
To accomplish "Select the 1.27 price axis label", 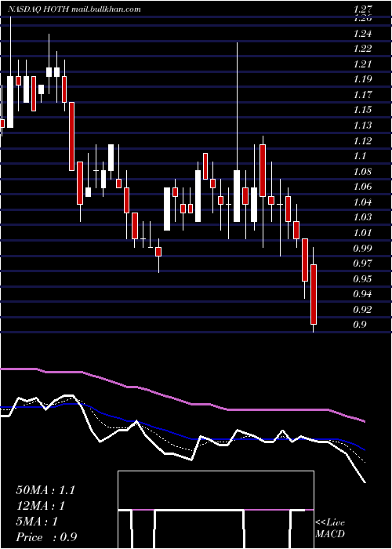I will point(362,9).
